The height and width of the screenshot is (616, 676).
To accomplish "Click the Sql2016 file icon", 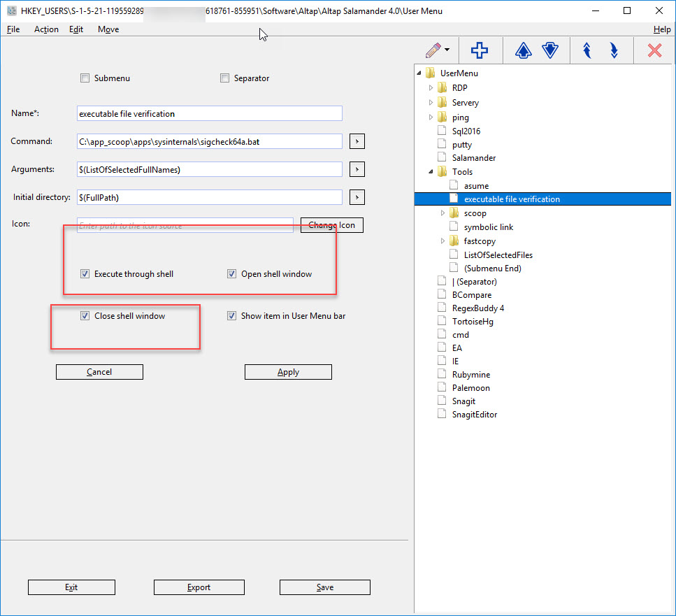I will click(x=442, y=131).
